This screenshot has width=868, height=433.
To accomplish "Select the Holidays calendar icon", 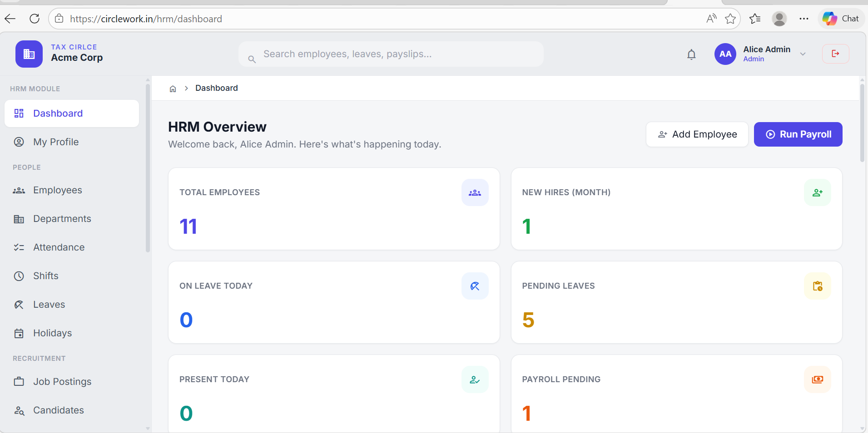I will click(19, 333).
